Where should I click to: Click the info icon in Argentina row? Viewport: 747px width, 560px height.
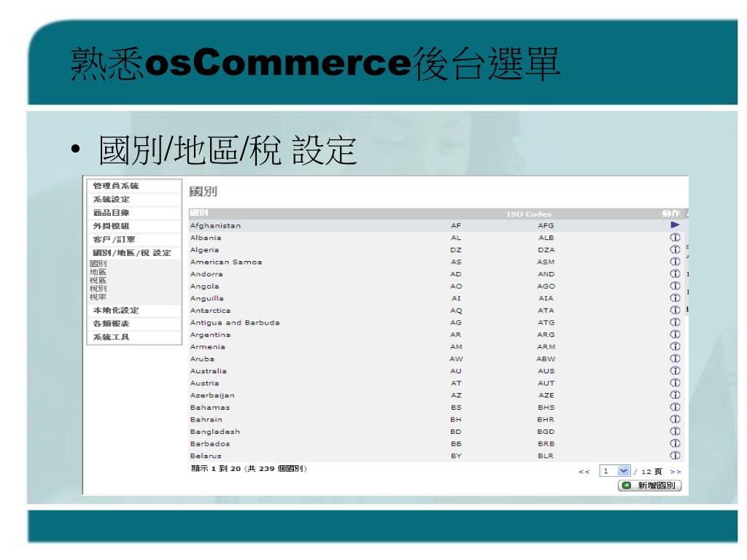click(675, 334)
